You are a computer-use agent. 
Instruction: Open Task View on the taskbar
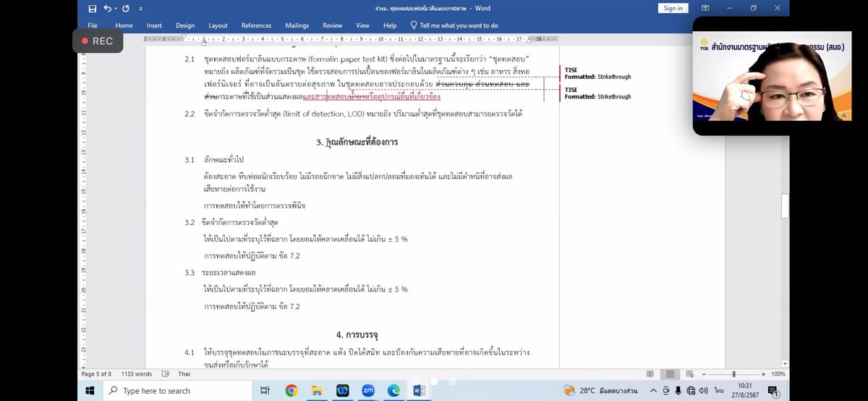(265, 391)
